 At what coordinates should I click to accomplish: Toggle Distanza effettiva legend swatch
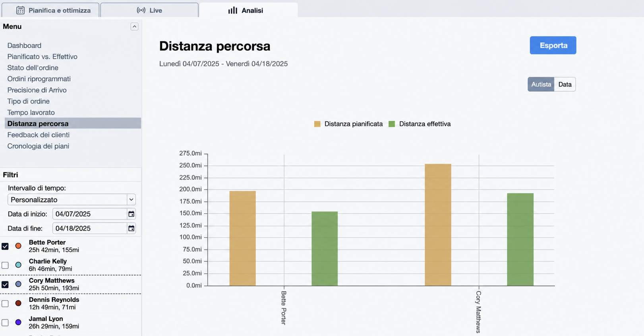coord(392,124)
